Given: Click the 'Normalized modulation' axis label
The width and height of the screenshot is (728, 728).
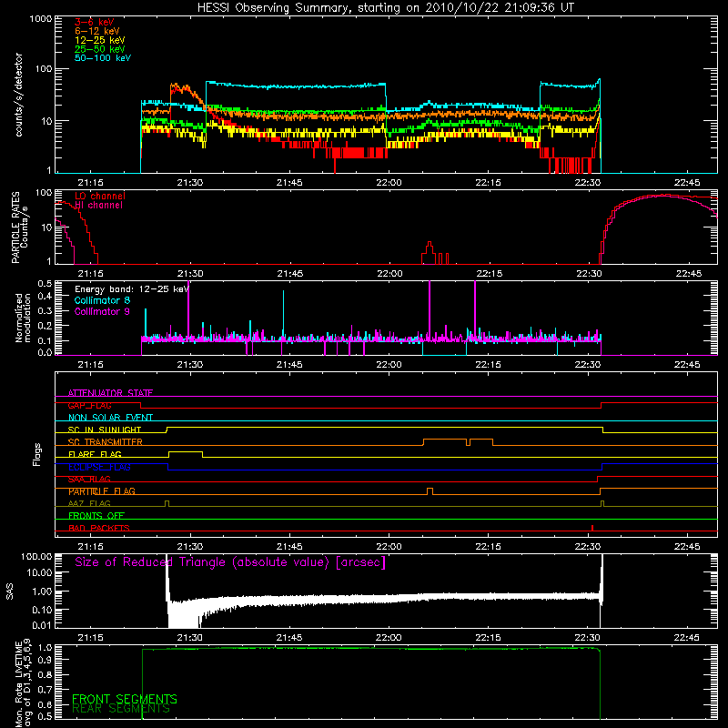Looking at the screenshot, I should coord(23,318).
